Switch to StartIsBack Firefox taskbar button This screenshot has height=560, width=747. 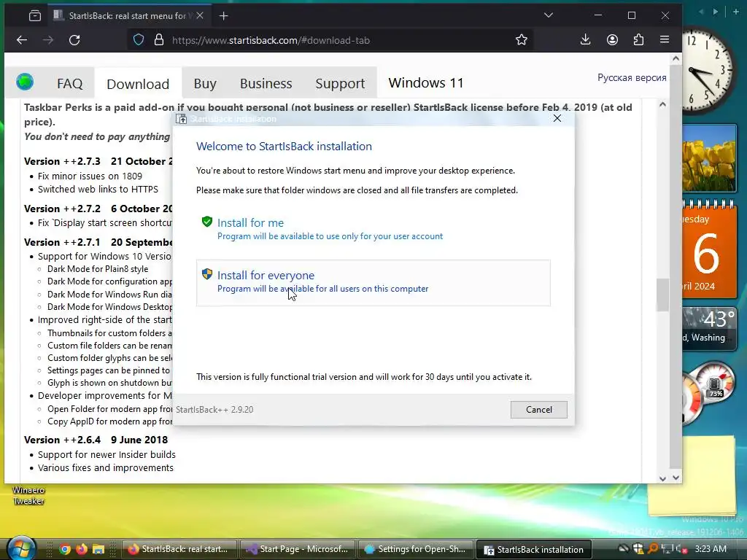(x=179, y=549)
